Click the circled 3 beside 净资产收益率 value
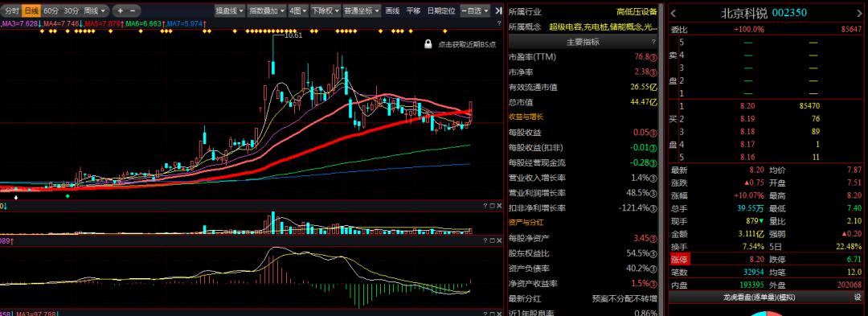Viewport: 868px width, 316px height. tap(653, 283)
